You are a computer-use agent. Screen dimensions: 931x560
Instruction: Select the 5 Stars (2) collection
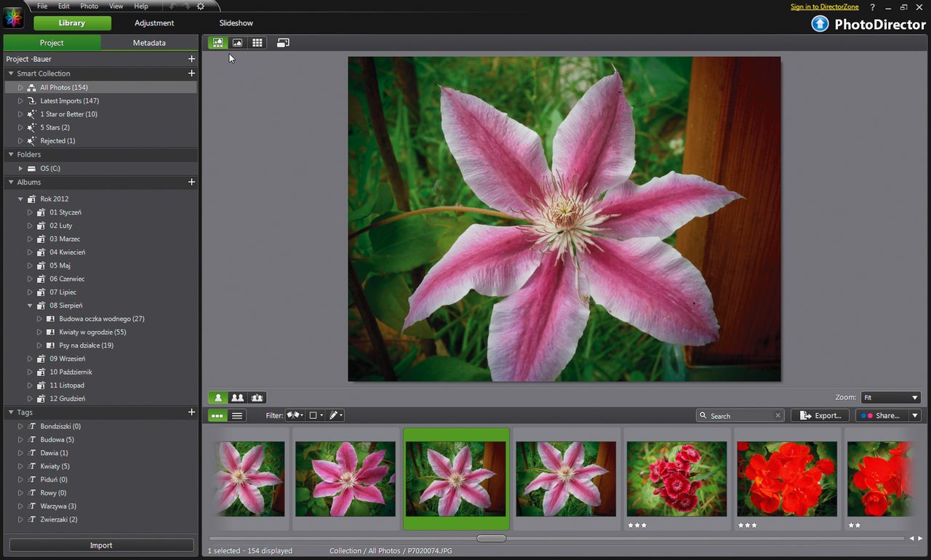[55, 127]
